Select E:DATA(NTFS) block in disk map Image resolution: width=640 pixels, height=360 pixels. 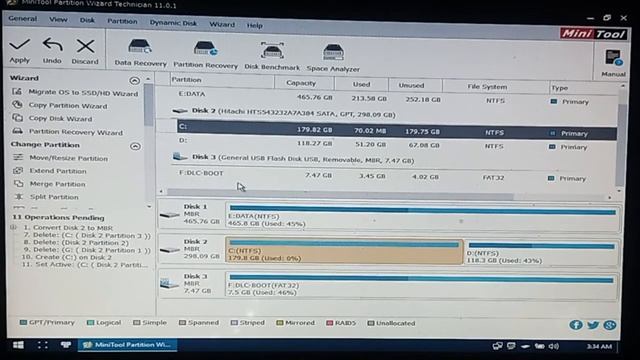[422, 216]
